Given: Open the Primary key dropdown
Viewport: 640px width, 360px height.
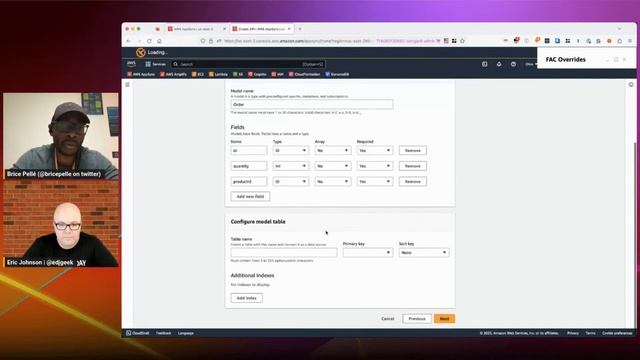Looking at the screenshot, I should 368,253.
